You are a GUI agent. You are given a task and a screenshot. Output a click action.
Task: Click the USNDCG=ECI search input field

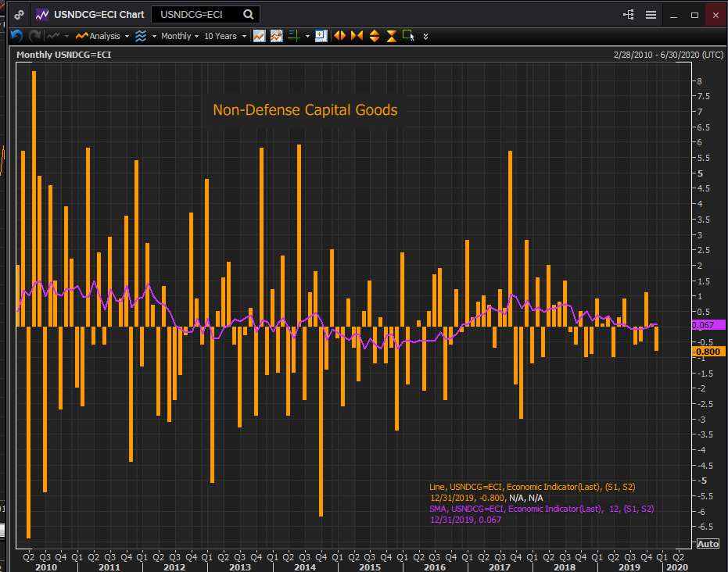tap(199, 14)
